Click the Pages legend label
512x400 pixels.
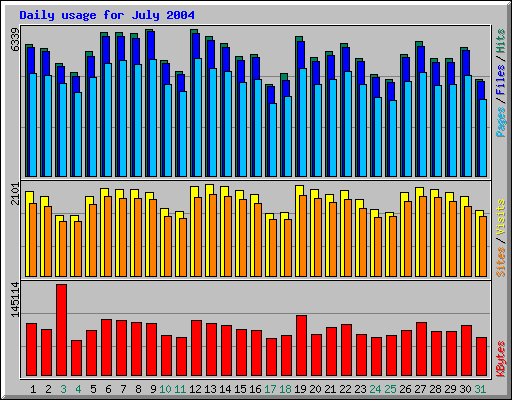pyautogui.click(x=500, y=122)
